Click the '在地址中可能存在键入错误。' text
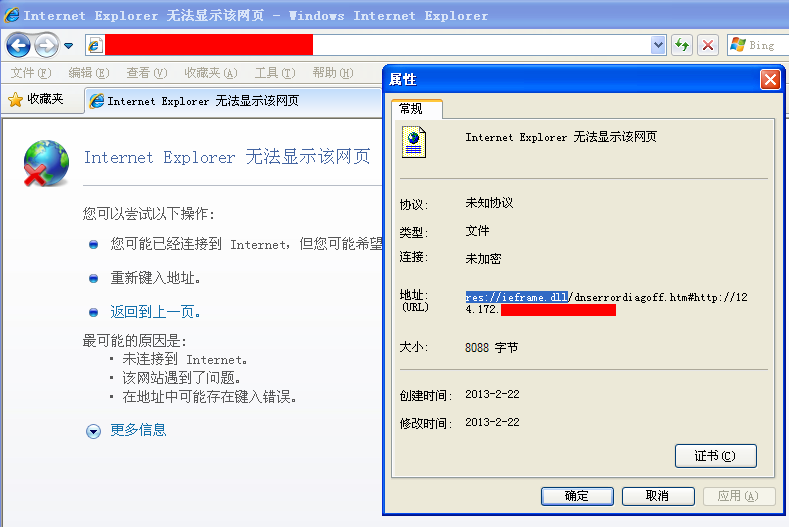Viewport: 789px width, 527px height. (x=209, y=397)
